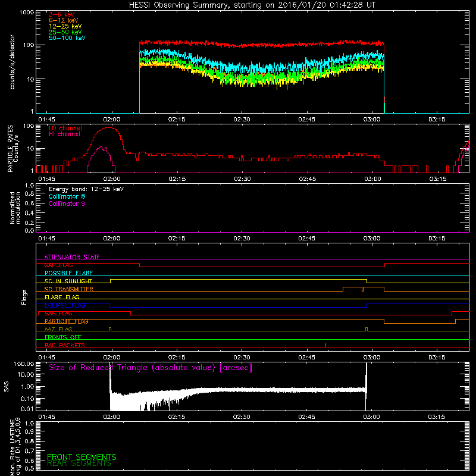Click the SC_IN_SUNLIGHT flag label
This screenshot has width=476, height=476.
tap(68, 281)
